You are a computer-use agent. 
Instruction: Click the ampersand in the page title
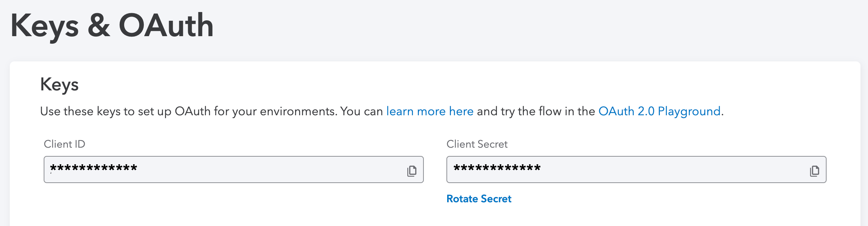click(99, 25)
